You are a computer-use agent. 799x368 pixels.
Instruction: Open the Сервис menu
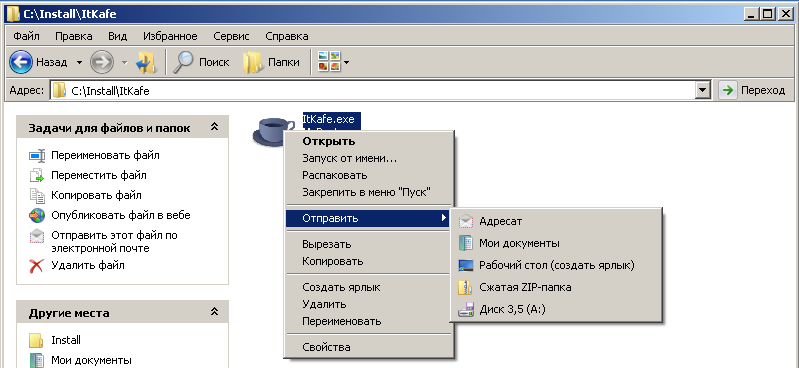coord(231,36)
